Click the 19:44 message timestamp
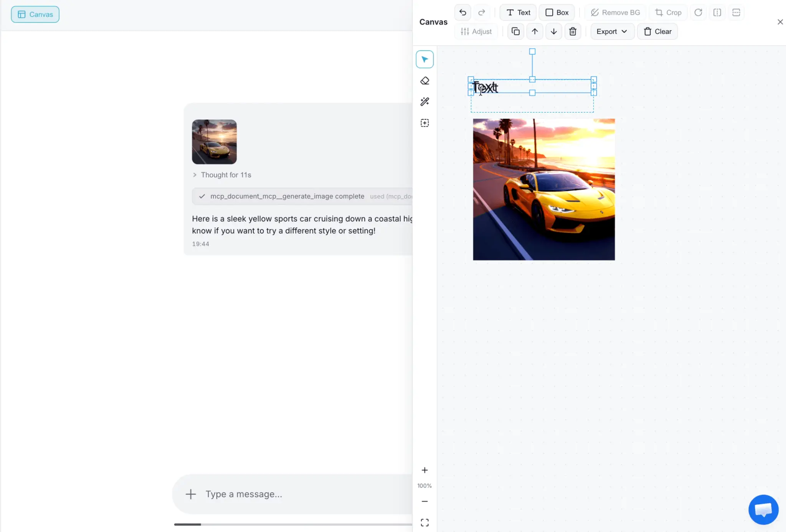The image size is (786, 532). coord(200,244)
